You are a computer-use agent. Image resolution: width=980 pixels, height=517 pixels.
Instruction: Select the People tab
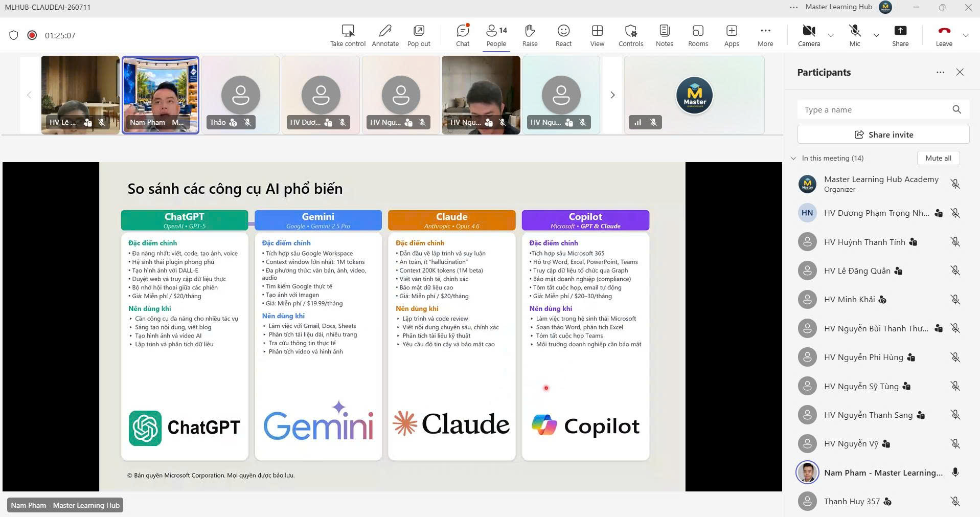496,35
